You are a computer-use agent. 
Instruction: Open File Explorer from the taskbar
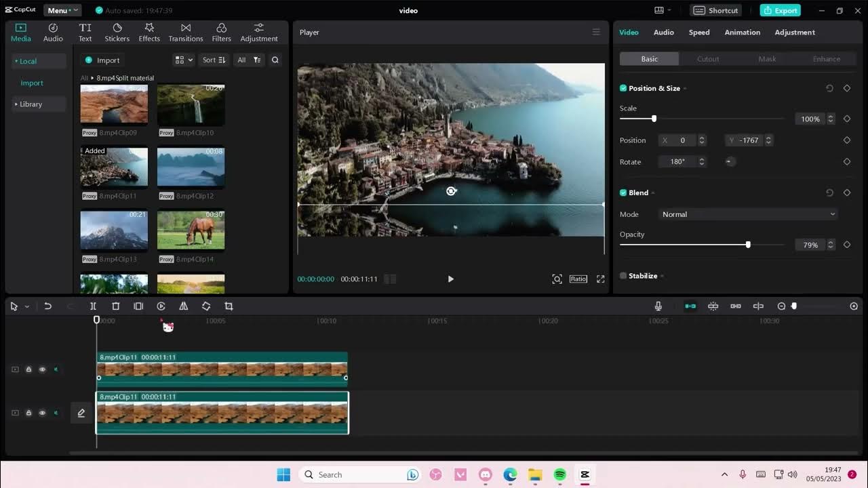(x=535, y=474)
